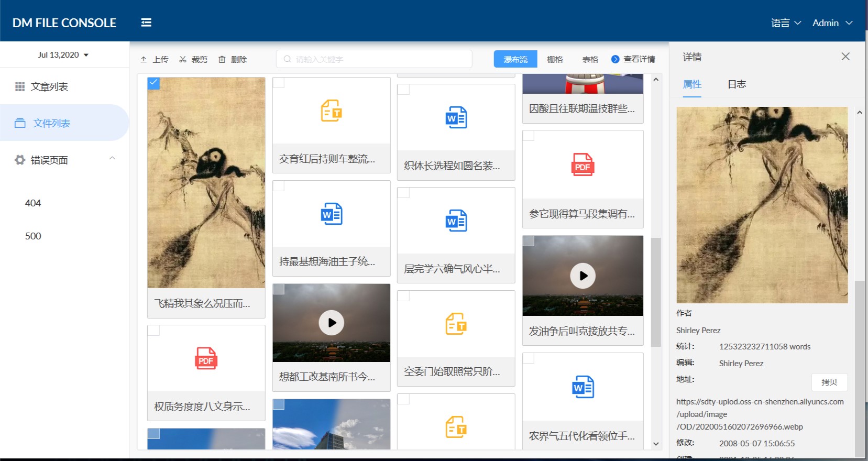The height and width of the screenshot is (461, 868).
Task: Switch to the 属性 tab
Action: [x=692, y=84]
